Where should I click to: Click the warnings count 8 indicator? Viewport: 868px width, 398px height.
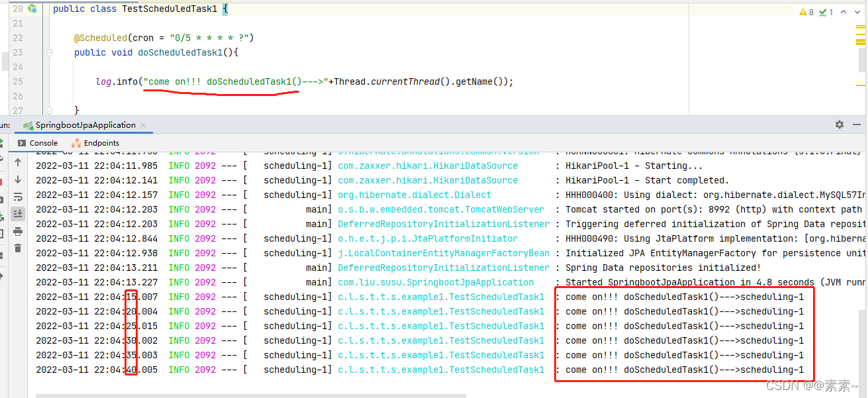click(x=807, y=12)
